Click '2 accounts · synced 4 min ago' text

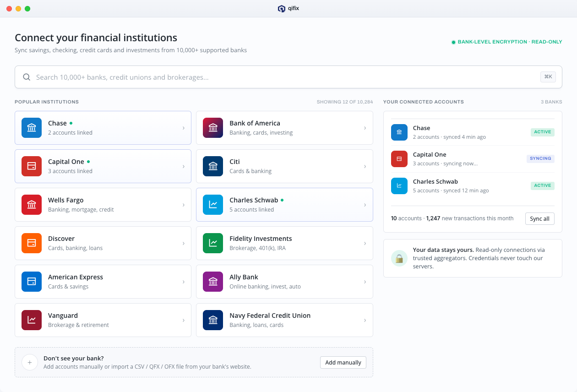pyautogui.click(x=449, y=137)
